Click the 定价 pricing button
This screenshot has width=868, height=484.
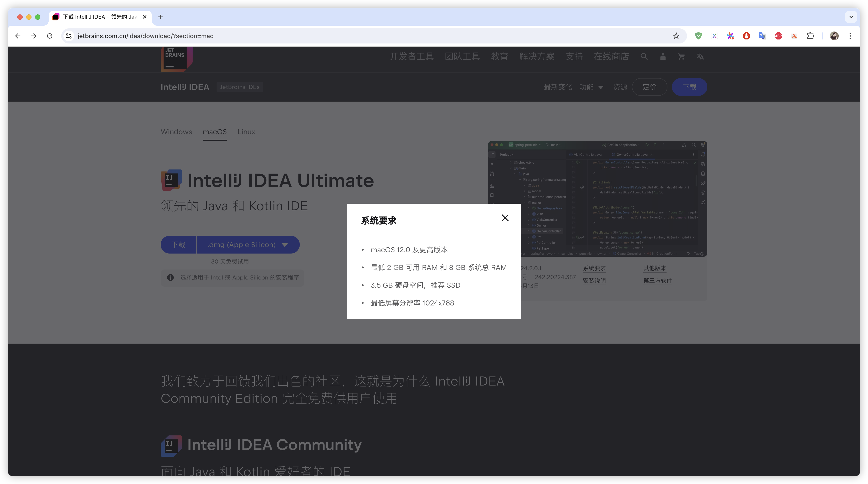(x=649, y=87)
